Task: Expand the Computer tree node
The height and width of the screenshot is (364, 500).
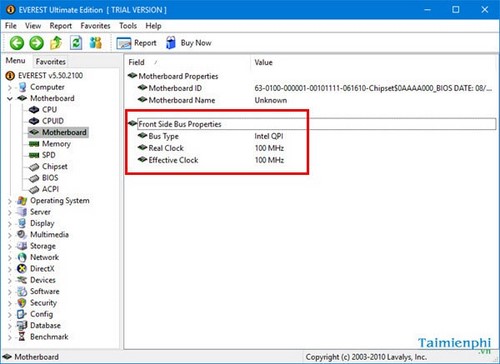Action: pyautogui.click(x=10, y=88)
